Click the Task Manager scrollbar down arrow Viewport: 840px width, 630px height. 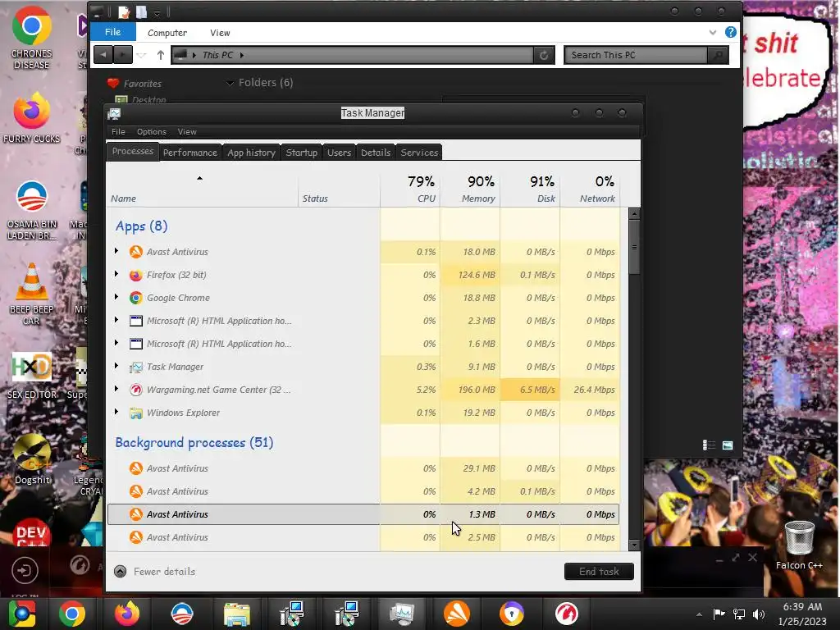(x=634, y=546)
